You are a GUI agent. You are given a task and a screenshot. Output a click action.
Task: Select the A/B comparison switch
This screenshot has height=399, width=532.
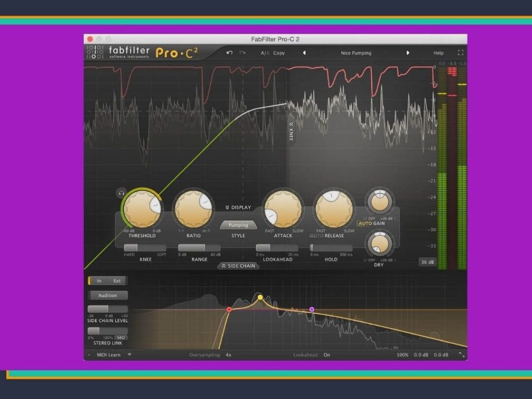(x=264, y=52)
